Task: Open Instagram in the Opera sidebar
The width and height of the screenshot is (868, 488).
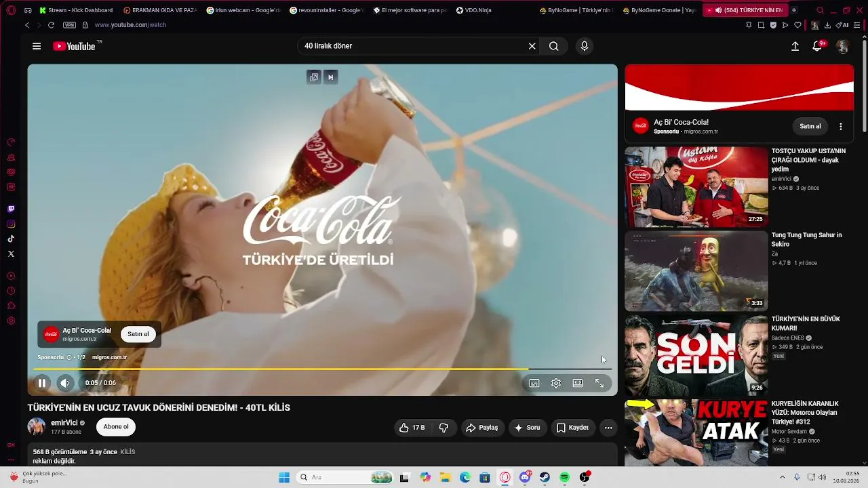Action: 11,224
